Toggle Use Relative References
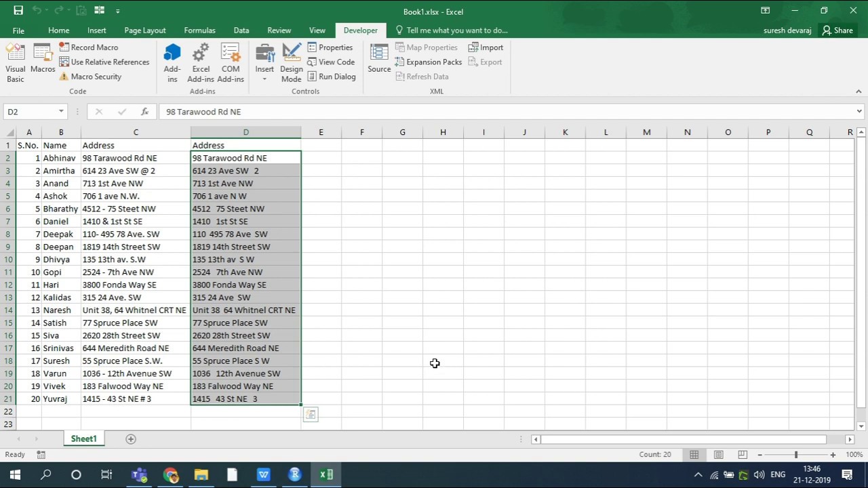868x488 pixels. point(104,62)
